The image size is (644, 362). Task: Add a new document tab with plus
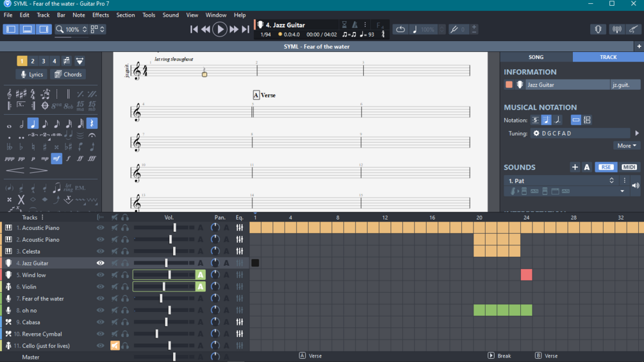[x=639, y=46]
